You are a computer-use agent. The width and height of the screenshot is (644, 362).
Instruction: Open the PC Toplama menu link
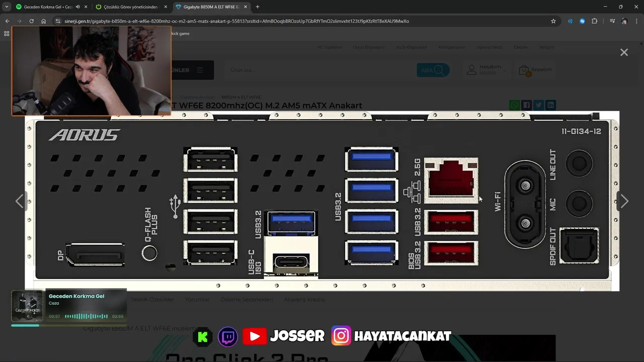[x=330, y=47]
